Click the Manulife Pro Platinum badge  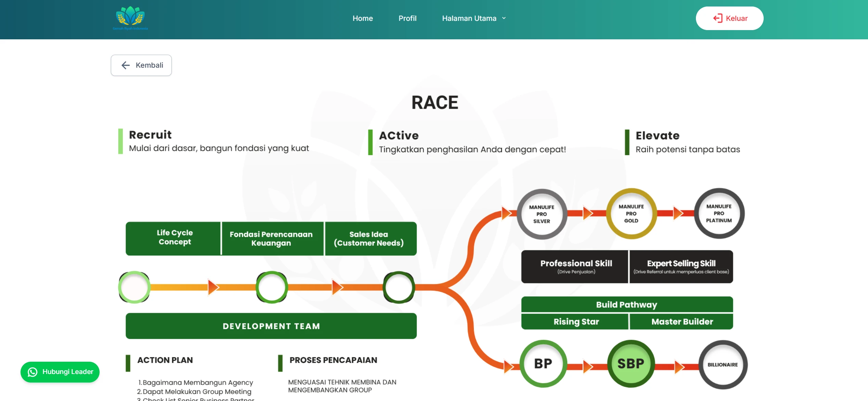coord(719,213)
